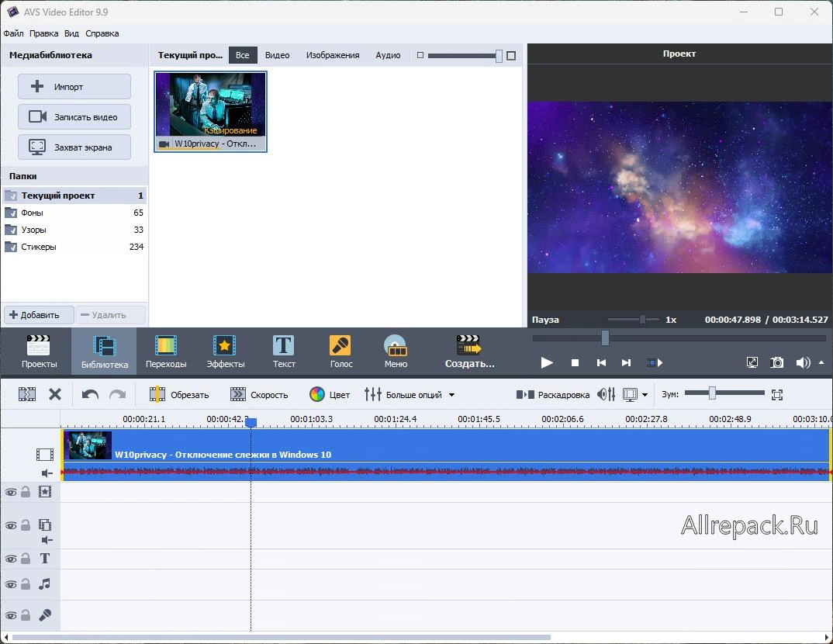Screen dimensions: 833x644
Task: Play the preview video
Action: coord(547,362)
